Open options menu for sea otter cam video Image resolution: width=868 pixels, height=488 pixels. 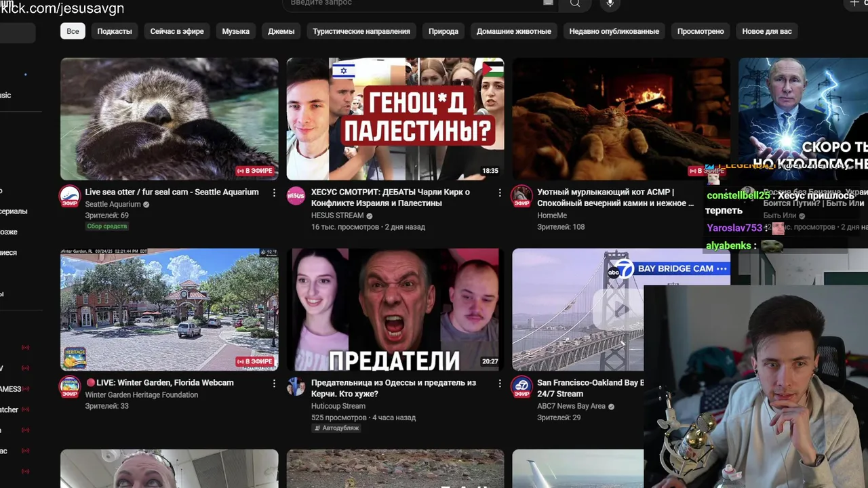[274, 192]
